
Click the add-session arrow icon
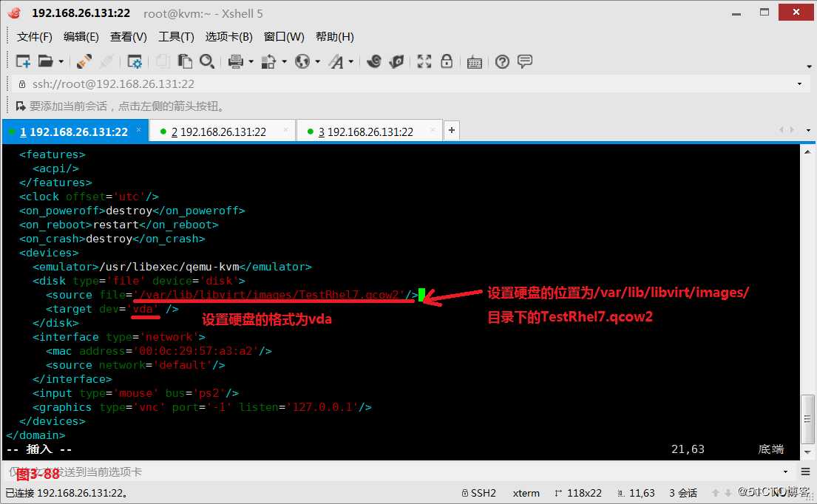pos(21,106)
